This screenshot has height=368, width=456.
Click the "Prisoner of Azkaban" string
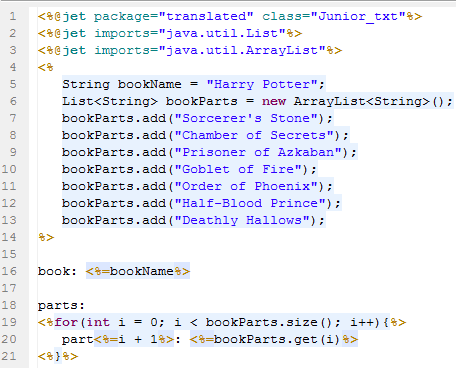(x=258, y=152)
